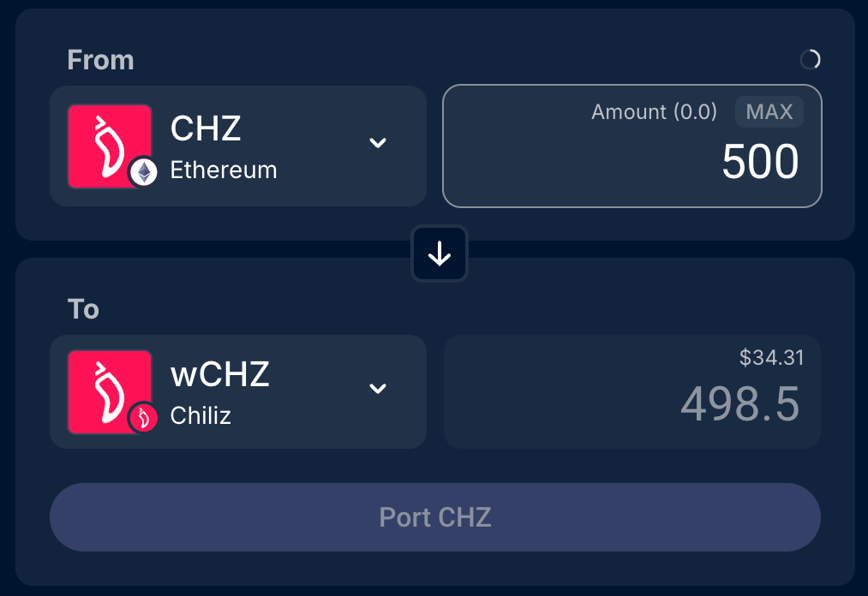Open the CHZ token selector by its name
Screen dimensions: 868x596
click(206, 128)
